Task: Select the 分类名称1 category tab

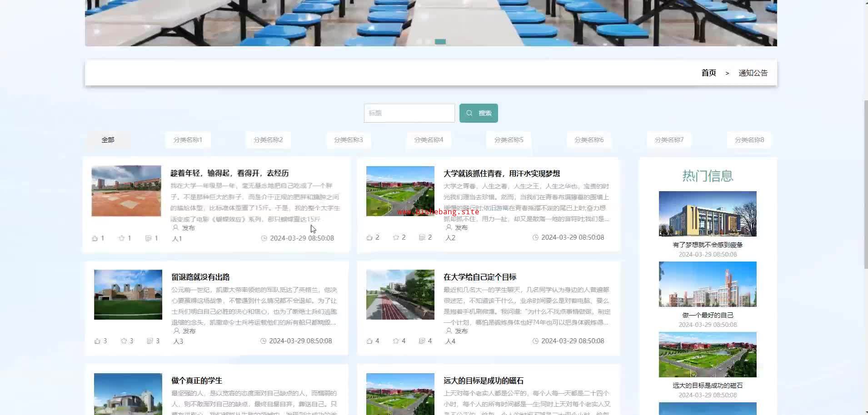Action: pos(188,140)
